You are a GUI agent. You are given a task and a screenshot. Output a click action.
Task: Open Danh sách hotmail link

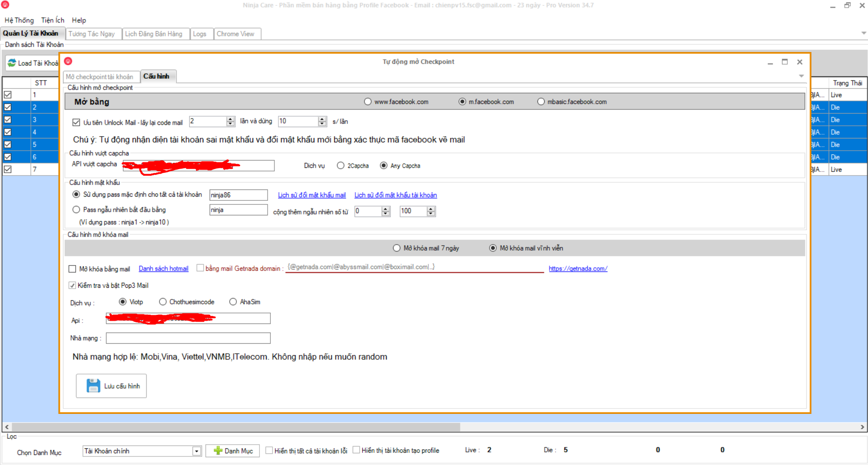pos(163,269)
